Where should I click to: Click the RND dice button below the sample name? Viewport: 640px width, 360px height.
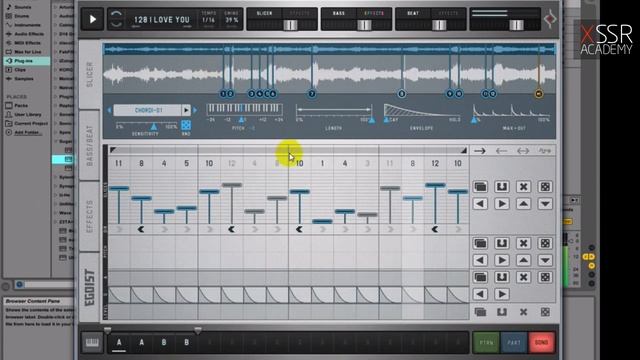click(x=186, y=124)
